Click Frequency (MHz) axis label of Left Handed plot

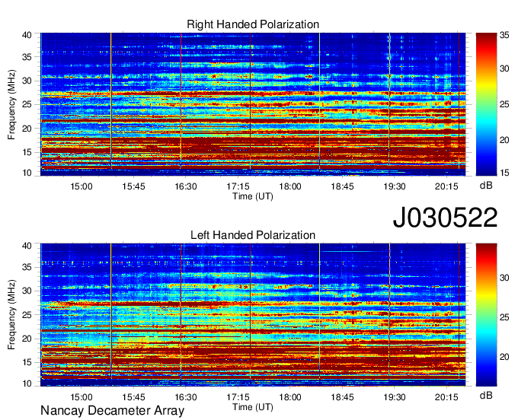11,315
